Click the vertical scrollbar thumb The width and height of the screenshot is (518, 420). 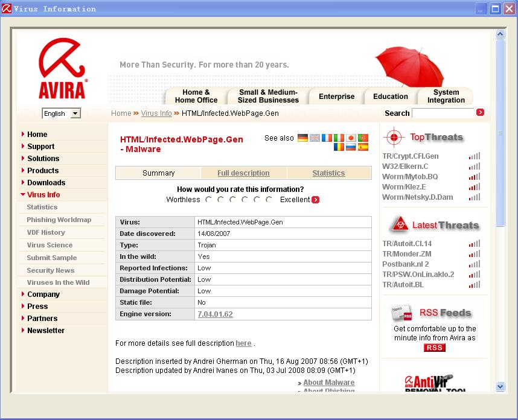point(500,133)
